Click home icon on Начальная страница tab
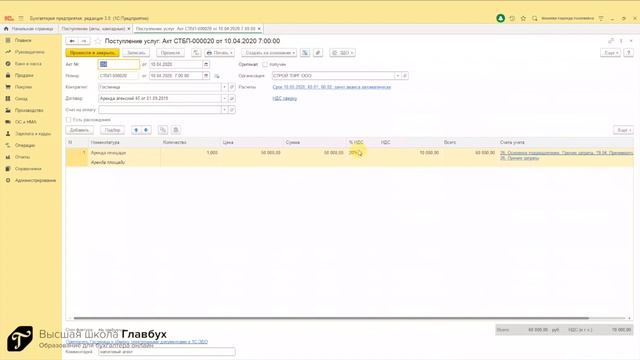The height and width of the screenshot is (360, 640). tap(6, 29)
